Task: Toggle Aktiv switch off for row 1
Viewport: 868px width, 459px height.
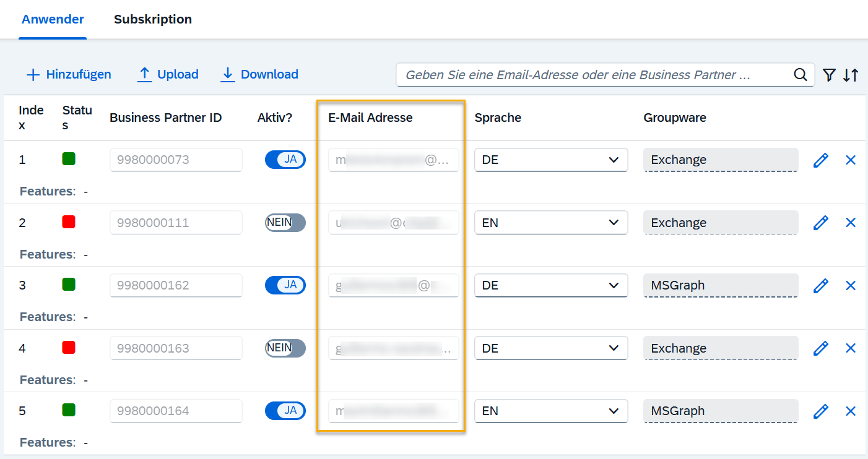Action: pyautogui.click(x=285, y=160)
